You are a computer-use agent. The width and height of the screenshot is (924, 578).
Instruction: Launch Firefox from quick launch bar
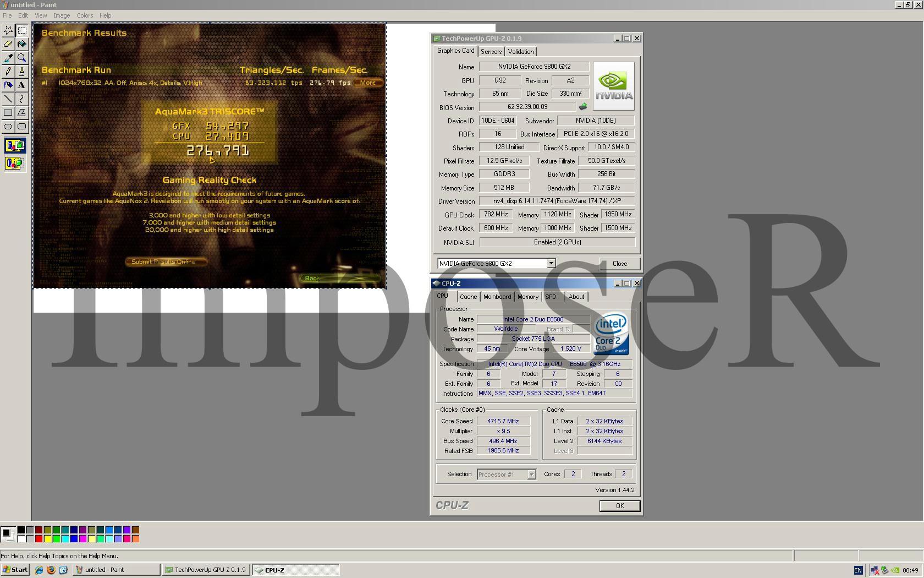tap(51, 570)
